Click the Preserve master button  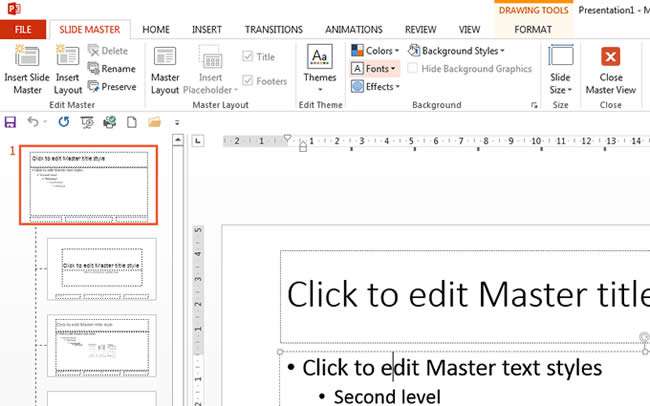[111, 87]
